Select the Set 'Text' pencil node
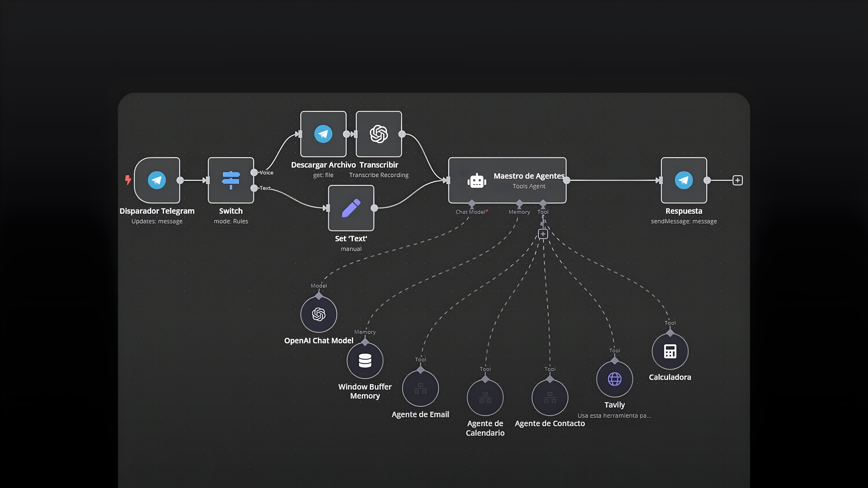The height and width of the screenshot is (488, 868). [351, 208]
